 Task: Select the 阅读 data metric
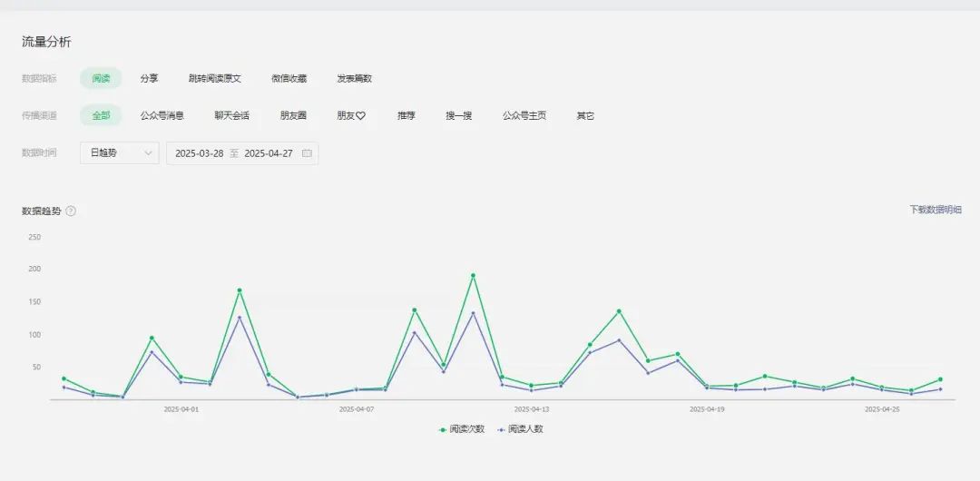click(101, 78)
